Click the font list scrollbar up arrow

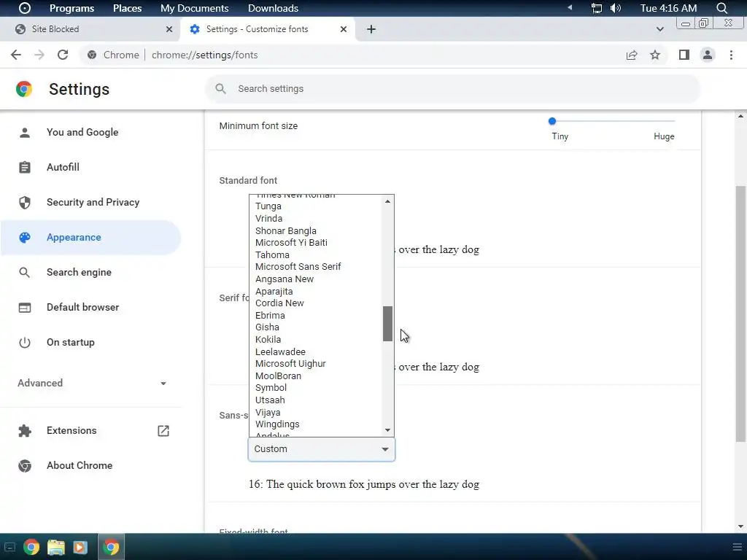388,201
